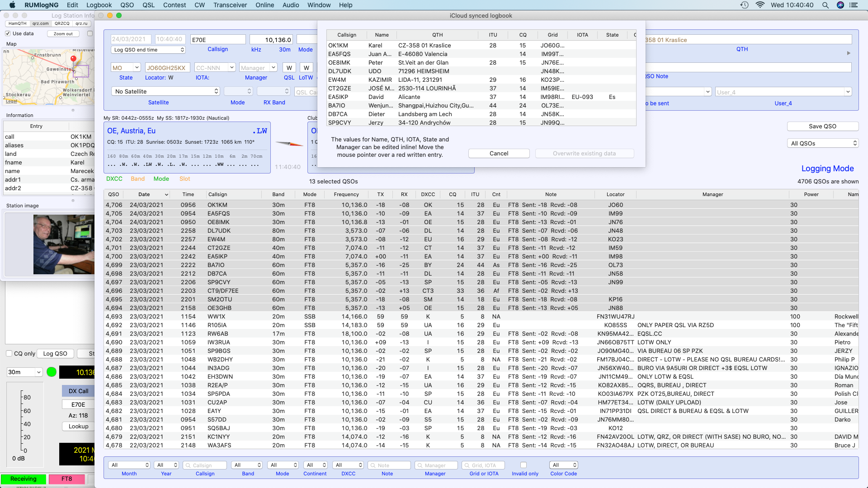Open the Wi-Fi status menu
Image resolution: width=868 pixels, height=488 pixels.
pos(760,5)
